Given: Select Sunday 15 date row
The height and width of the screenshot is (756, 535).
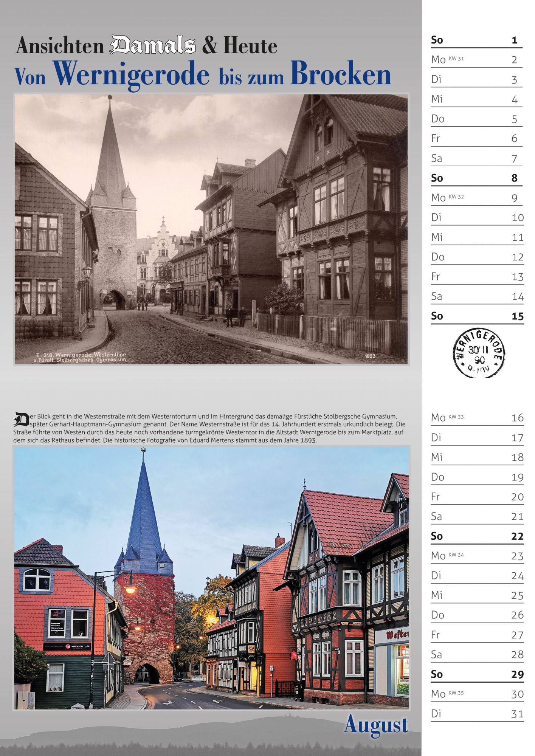Looking at the screenshot, I should pos(476,316).
